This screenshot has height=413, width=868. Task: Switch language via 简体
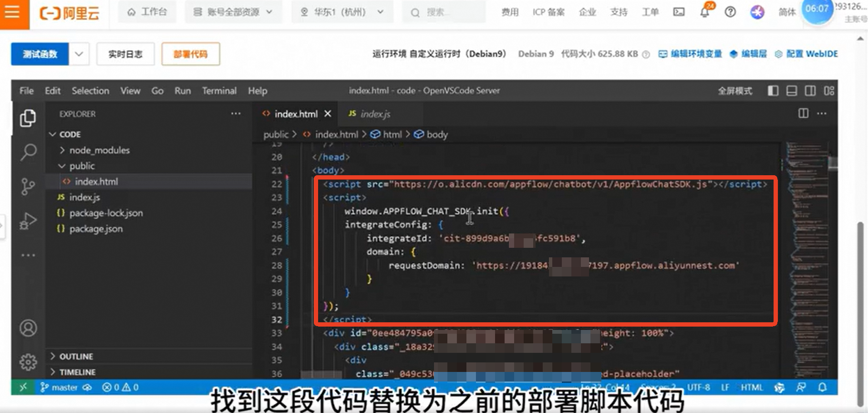click(787, 12)
